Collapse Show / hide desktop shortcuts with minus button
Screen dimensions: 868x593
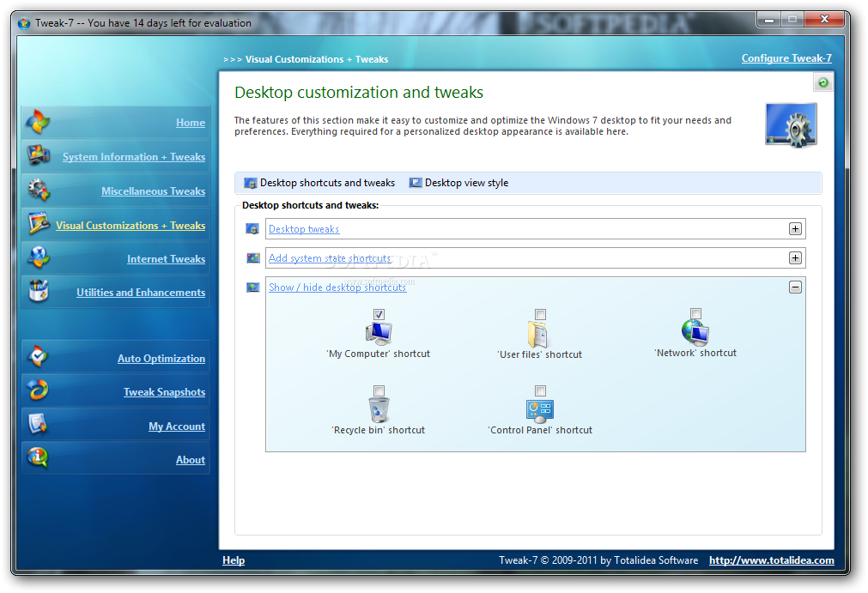coord(795,287)
